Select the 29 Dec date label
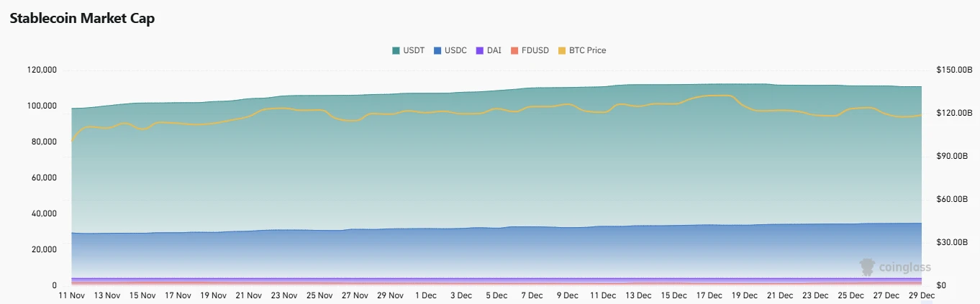The width and height of the screenshot is (980, 304). (922, 295)
